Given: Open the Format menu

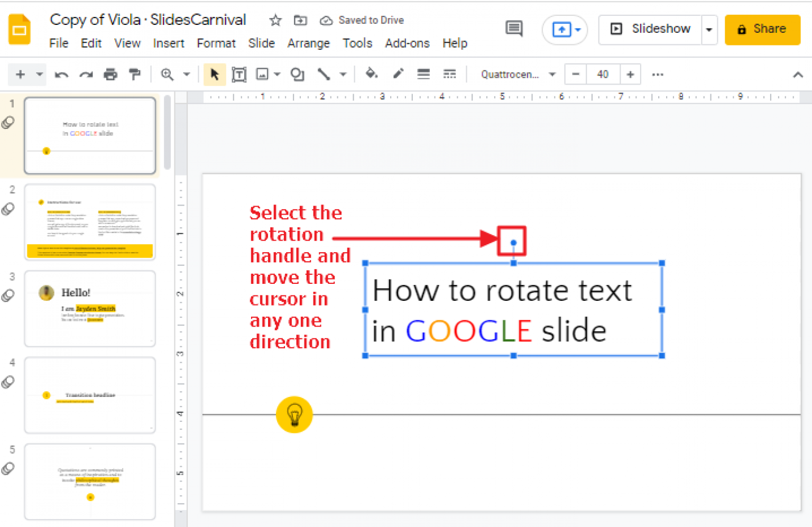Looking at the screenshot, I should [x=216, y=43].
